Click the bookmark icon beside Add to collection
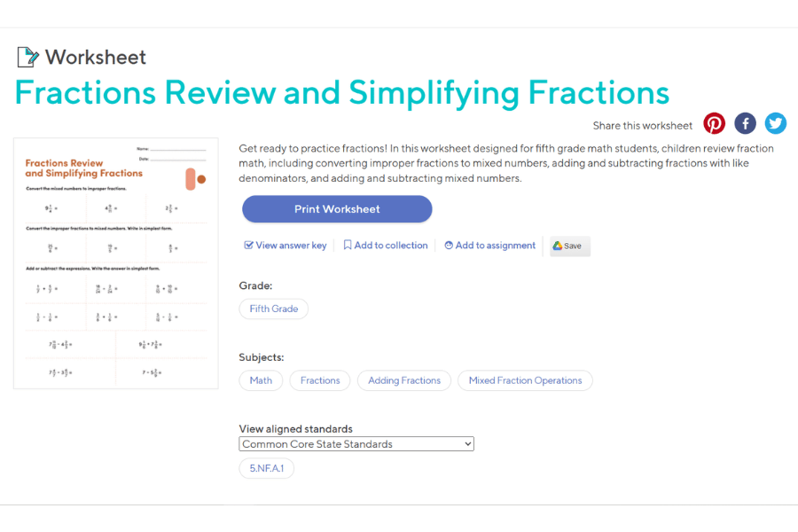 click(347, 245)
